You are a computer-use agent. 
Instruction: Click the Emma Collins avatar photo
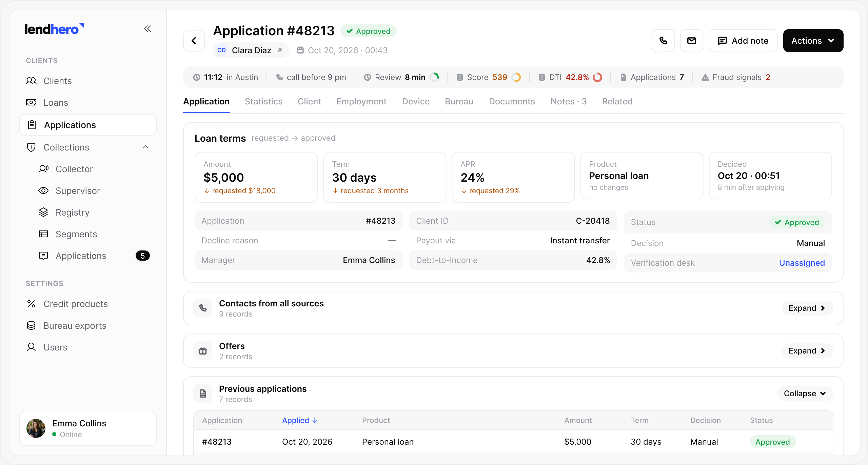pos(36,428)
